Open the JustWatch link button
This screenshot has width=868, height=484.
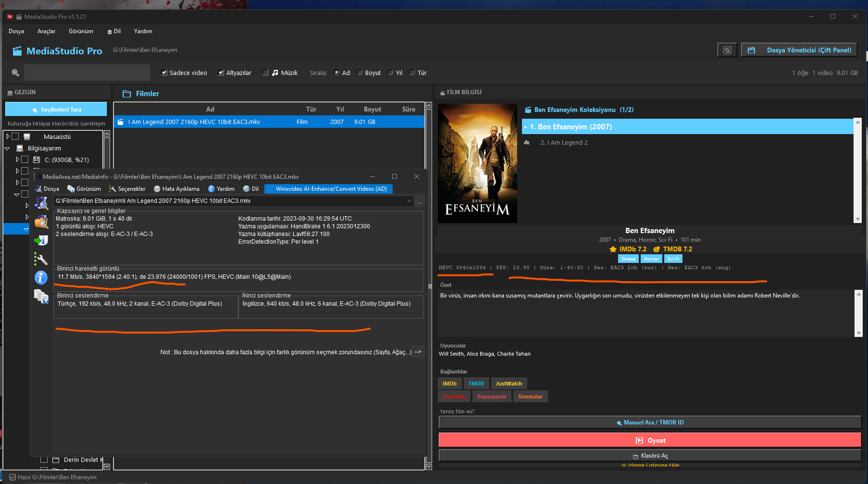pos(509,384)
